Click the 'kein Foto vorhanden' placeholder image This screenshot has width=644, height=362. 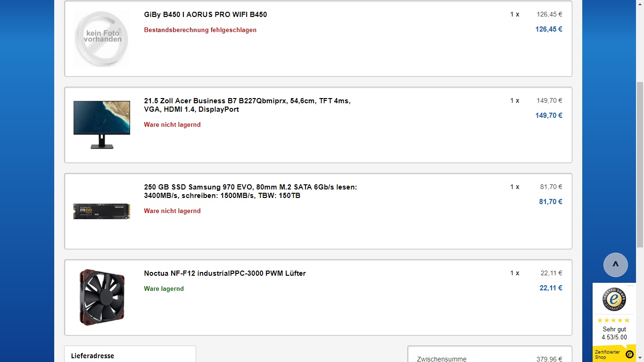(102, 39)
